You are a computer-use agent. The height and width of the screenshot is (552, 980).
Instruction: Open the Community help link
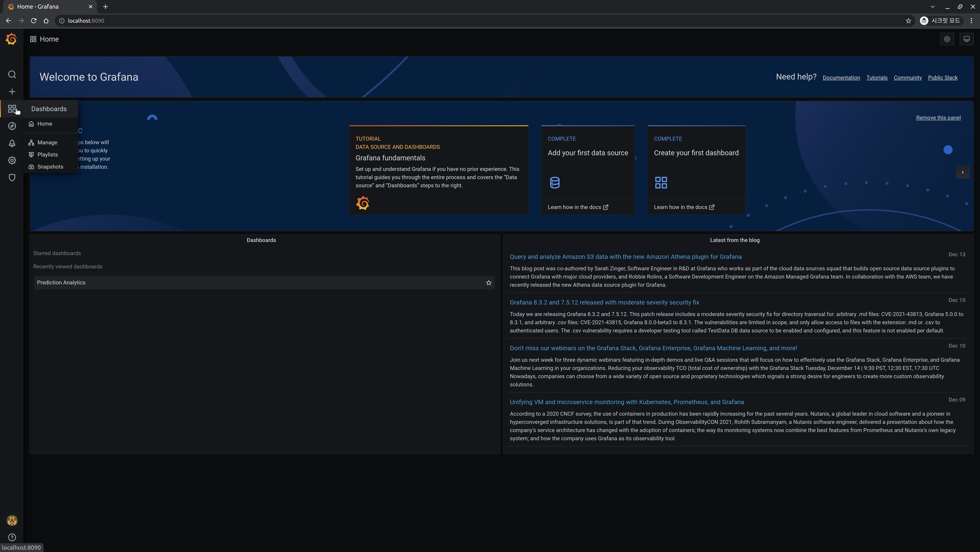[907, 78]
